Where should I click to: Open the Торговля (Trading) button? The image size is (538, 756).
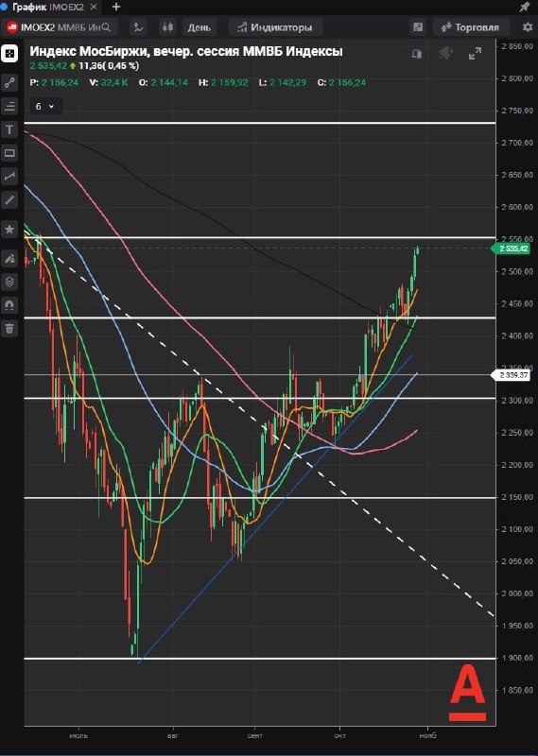(x=471, y=27)
